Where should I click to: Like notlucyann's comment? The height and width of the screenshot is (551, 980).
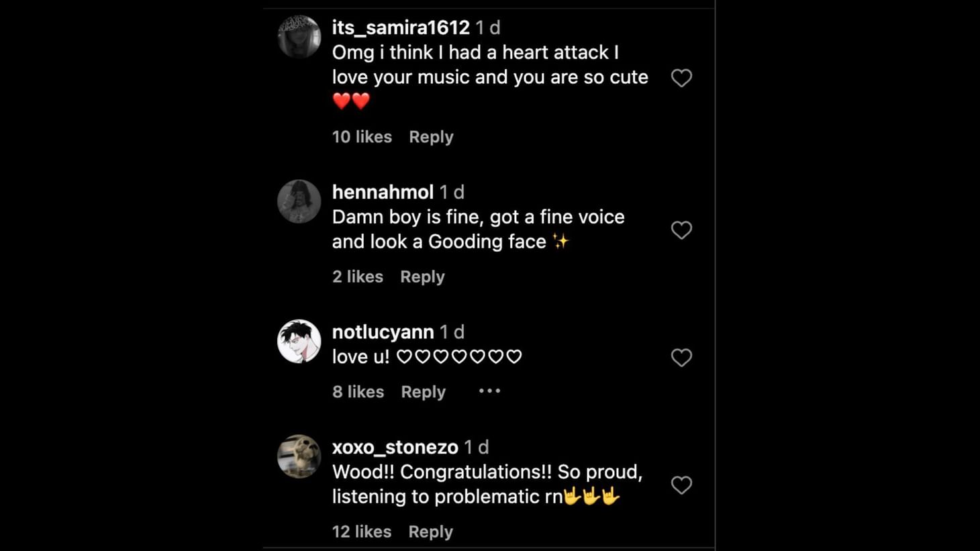point(681,358)
